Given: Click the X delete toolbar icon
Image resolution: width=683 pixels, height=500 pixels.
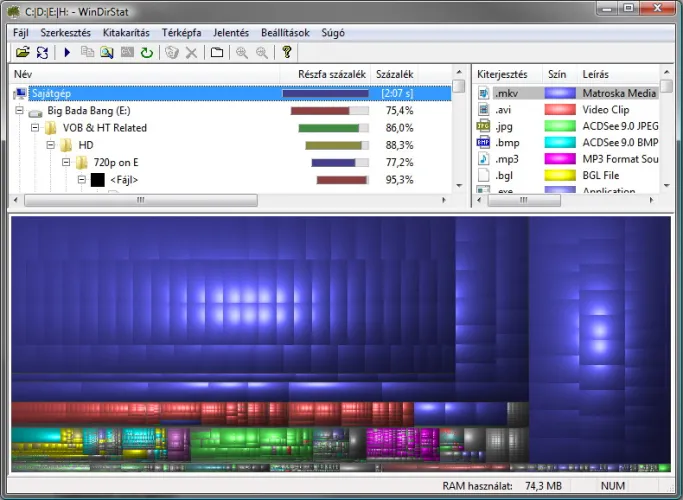Looking at the screenshot, I should click(191, 52).
